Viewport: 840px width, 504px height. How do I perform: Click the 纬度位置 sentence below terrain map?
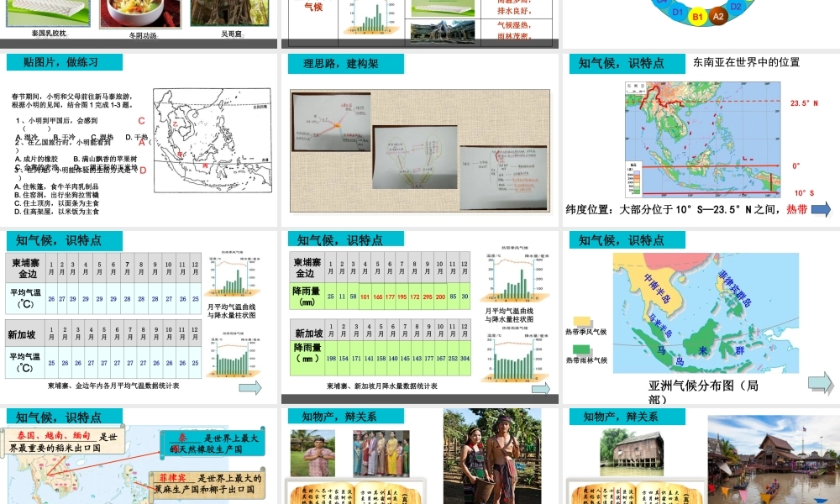coord(686,209)
